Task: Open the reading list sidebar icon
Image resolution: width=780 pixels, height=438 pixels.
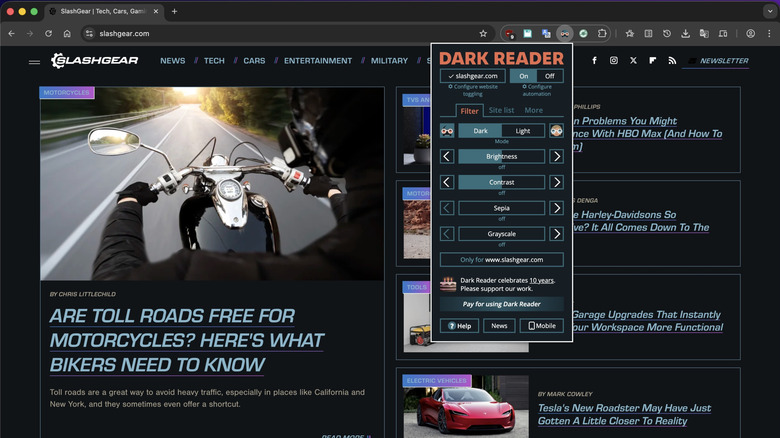Action: click(x=649, y=34)
